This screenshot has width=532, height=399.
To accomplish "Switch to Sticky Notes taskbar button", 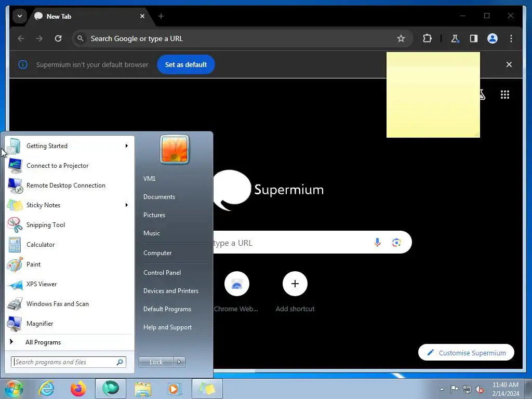I will coord(207,389).
